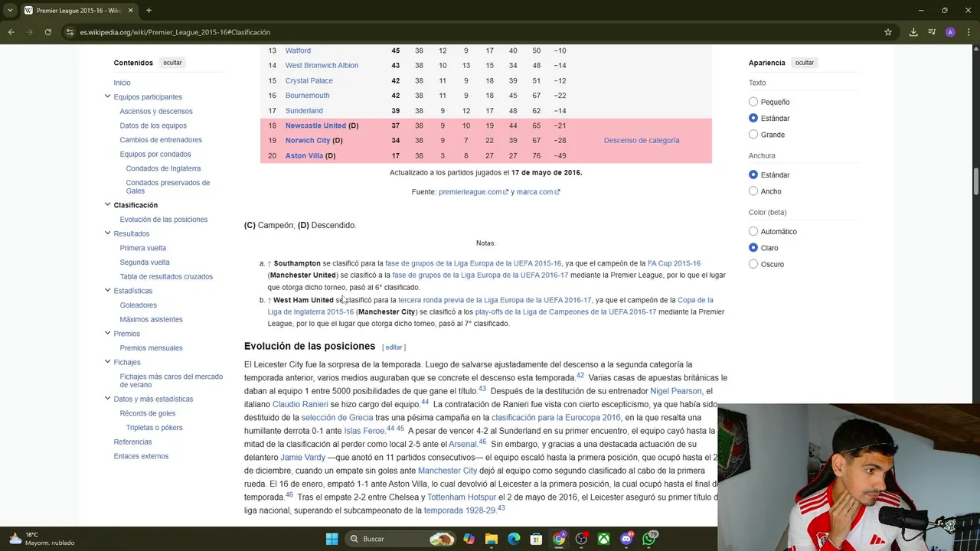The width and height of the screenshot is (980, 551).
Task: Collapse the Datos y más estadísticas section
Action: point(107,399)
